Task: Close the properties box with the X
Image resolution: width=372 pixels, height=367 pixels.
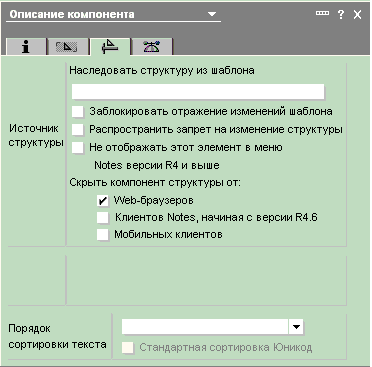Action: point(357,15)
